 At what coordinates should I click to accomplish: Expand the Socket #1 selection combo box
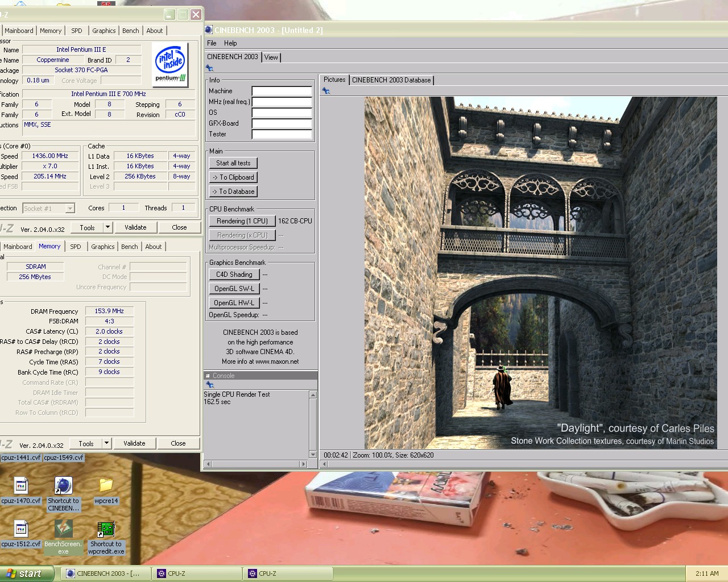click(x=48, y=209)
